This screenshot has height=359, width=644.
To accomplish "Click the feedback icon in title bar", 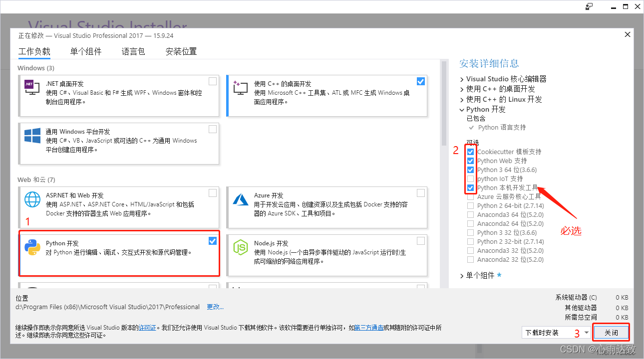I will 589,6.
